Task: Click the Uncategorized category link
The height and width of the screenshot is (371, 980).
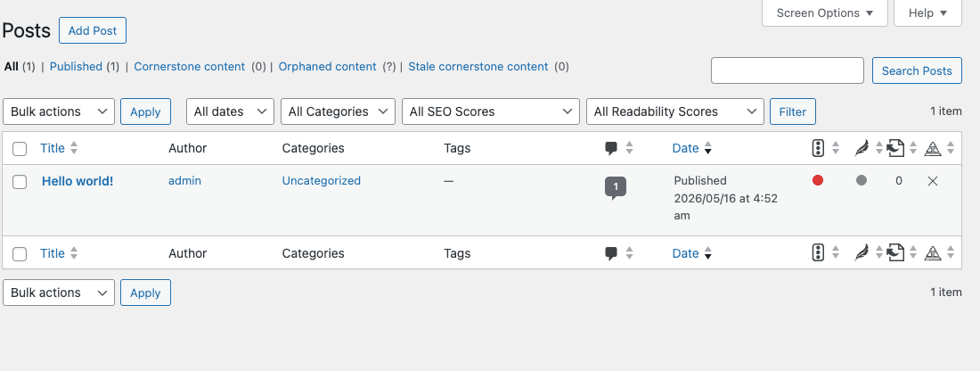Action: coord(322,181)
